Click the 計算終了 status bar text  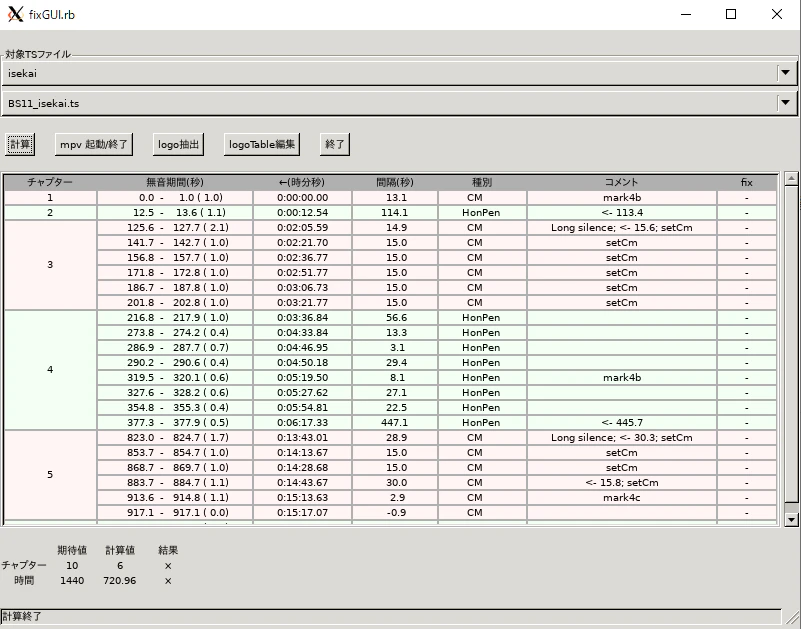[21, 616]
